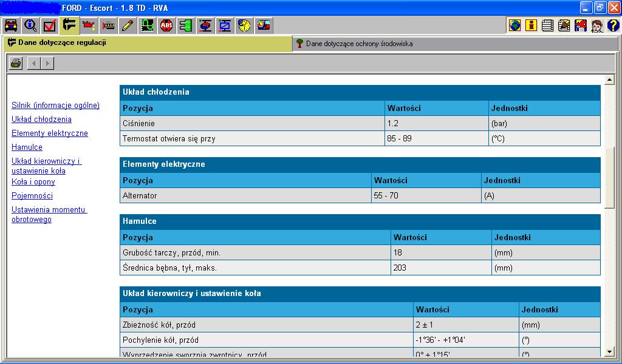Screen dimensions: 622x364
Task: Switch to Dane dotyczące ochrony środowiska tab
Action: [358, 44]
